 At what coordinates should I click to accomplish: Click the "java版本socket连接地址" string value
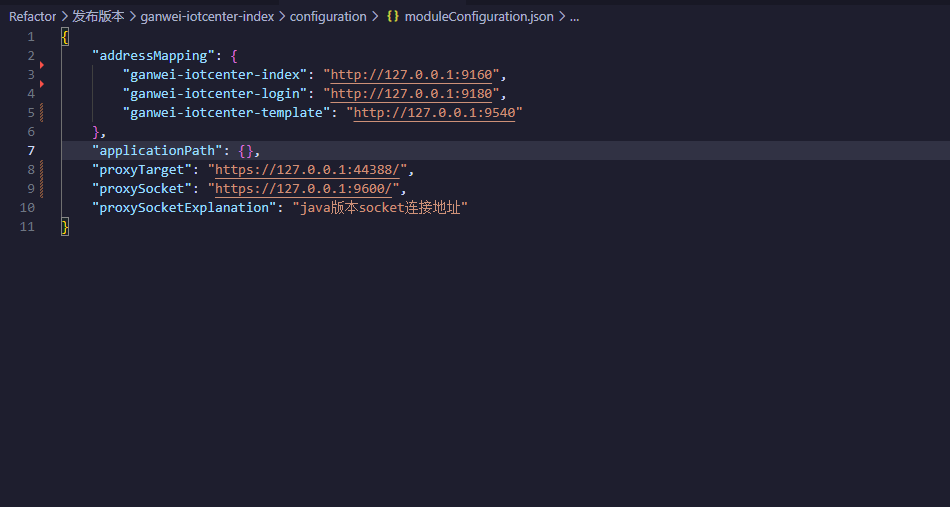(380, 208)
